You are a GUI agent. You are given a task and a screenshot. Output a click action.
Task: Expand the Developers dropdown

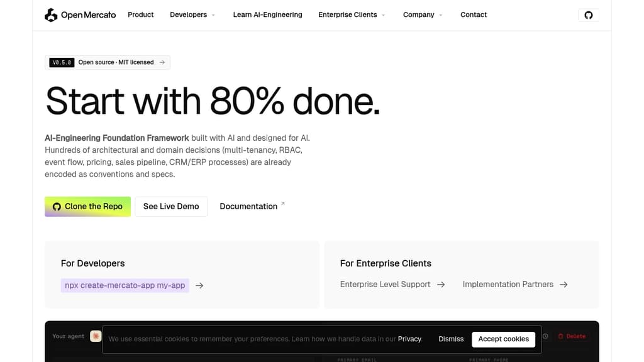192,15
